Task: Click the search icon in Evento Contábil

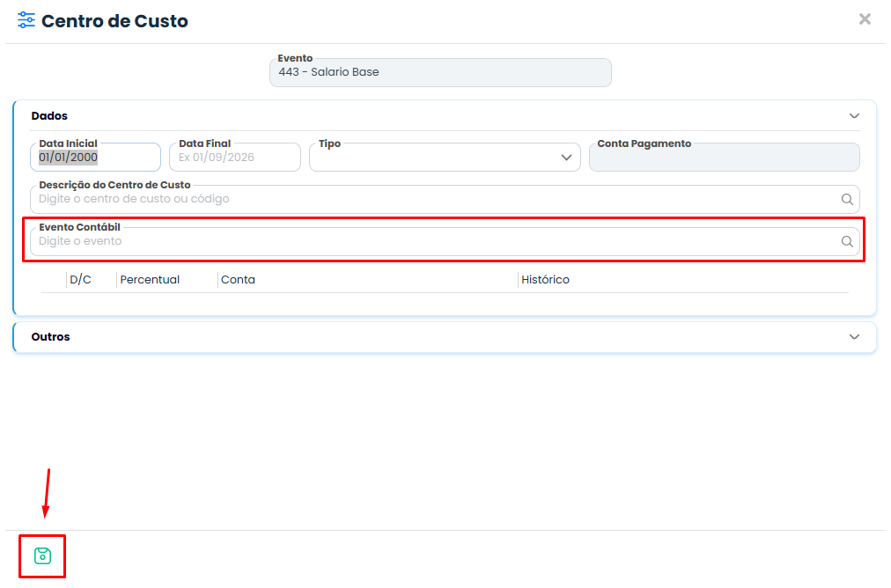Action: (x=847, y=241)
